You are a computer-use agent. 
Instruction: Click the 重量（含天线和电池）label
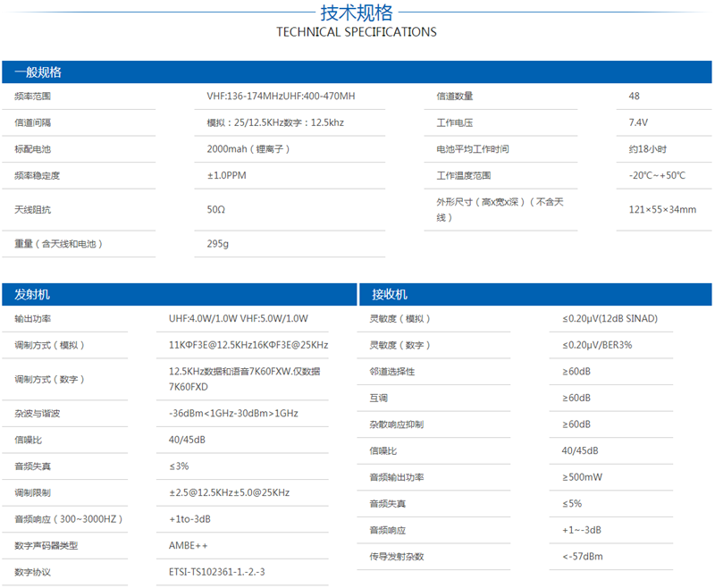tap(58, 244)
